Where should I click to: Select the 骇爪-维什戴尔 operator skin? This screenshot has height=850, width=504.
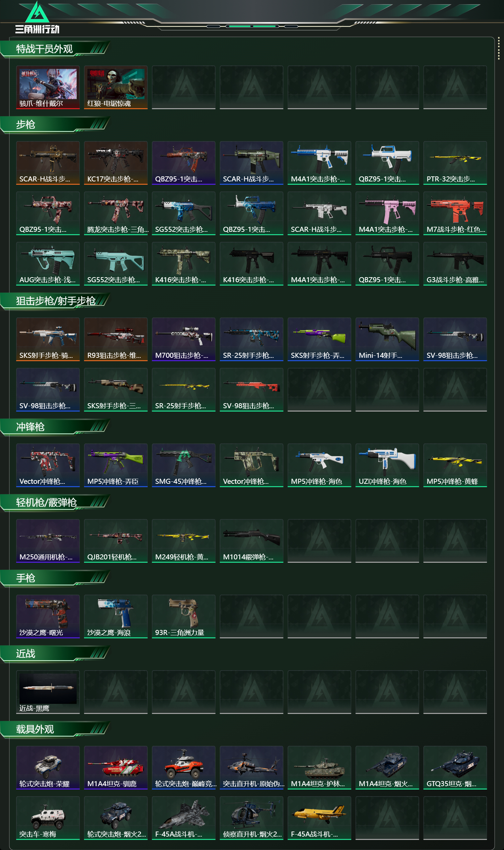point(48,87)
